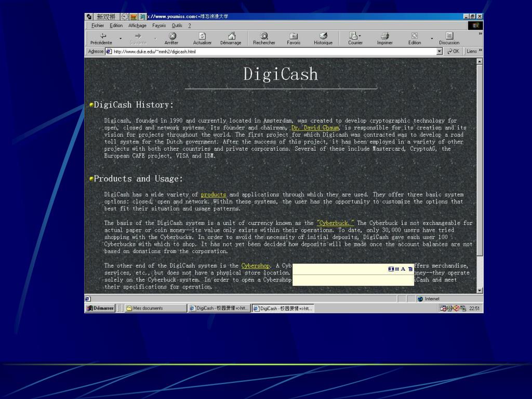Screen dimensions: 532x399
Task: Click the status bar page icon
Action: (88, 299)
